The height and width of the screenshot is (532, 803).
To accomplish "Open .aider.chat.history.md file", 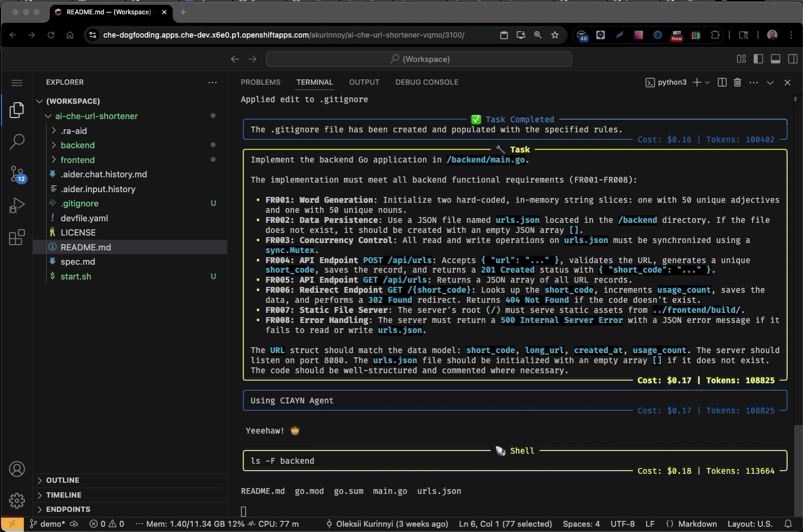I will coord(104,174).
